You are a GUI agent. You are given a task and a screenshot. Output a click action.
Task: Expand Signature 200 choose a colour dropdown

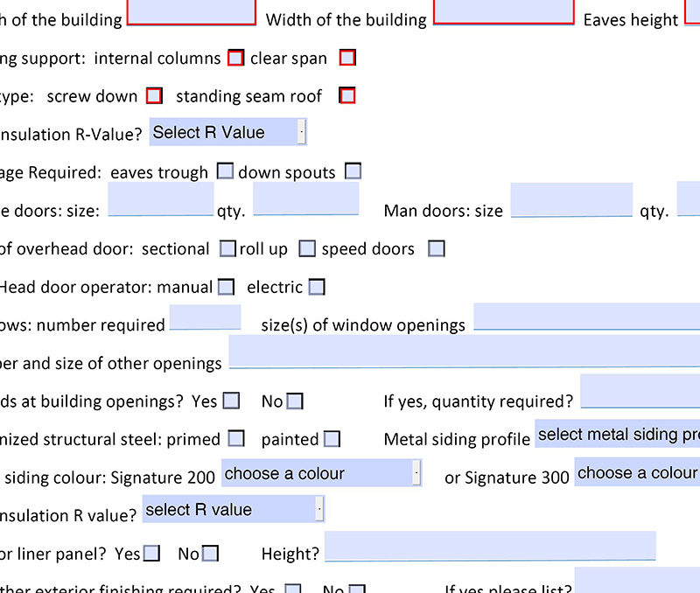point(322,473)
